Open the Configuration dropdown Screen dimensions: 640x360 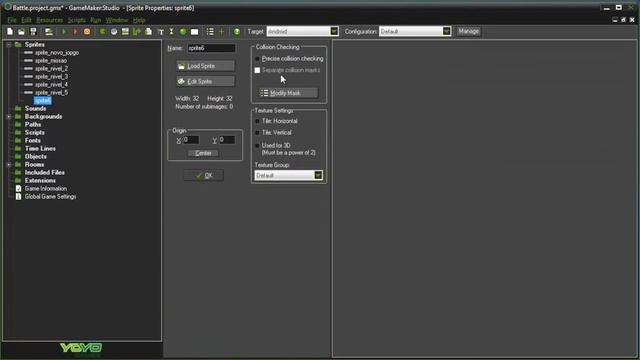[x=447, y=31]
